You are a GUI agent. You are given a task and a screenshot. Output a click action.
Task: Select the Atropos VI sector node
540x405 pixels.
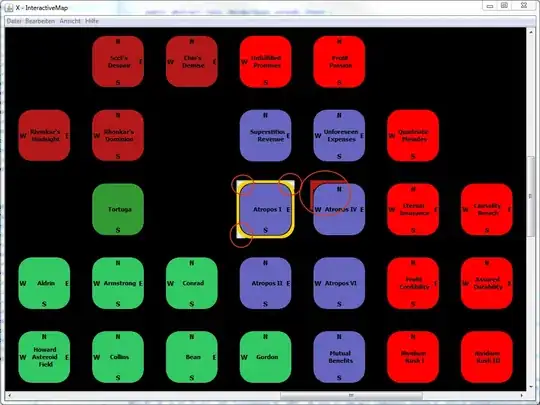(339, 283)
